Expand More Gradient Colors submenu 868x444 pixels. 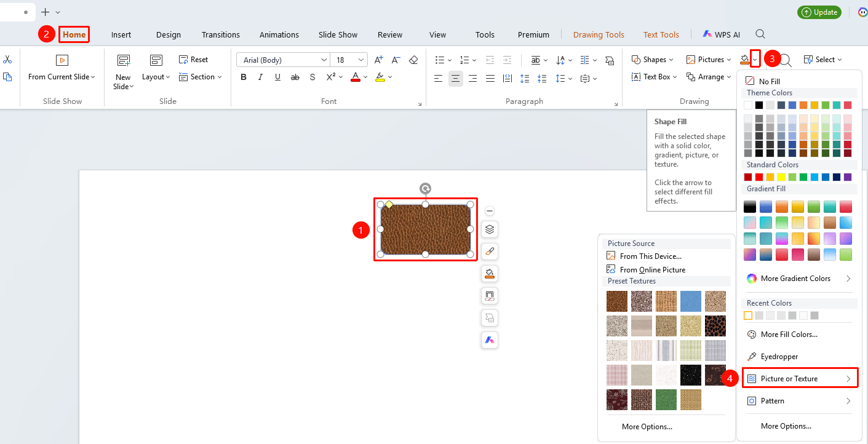point(799,279)
